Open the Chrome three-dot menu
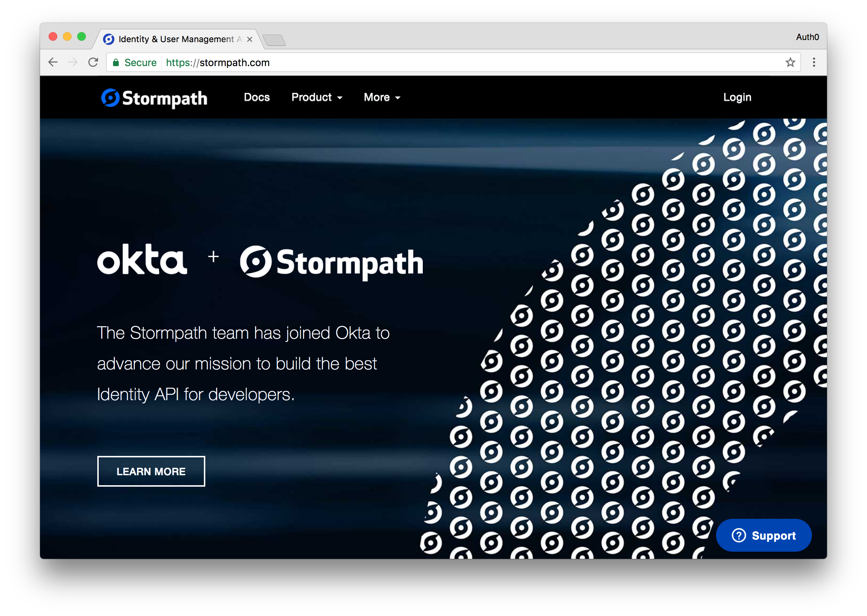Screen dimensions: 867x616 tap(813, 62)
